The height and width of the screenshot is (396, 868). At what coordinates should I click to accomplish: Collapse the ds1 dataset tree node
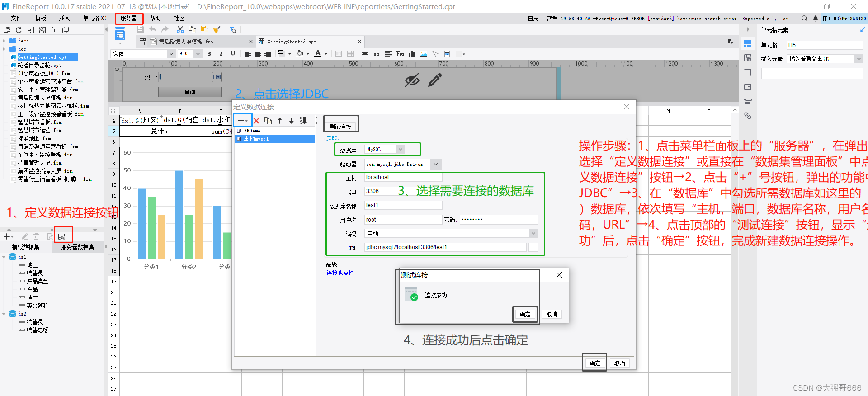click(4, 257)
